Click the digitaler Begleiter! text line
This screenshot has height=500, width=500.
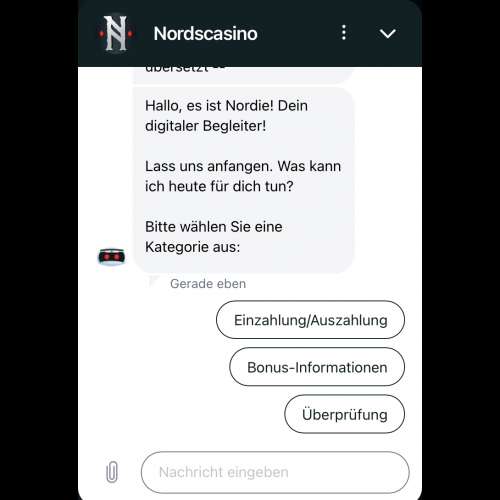coord(206,126)
